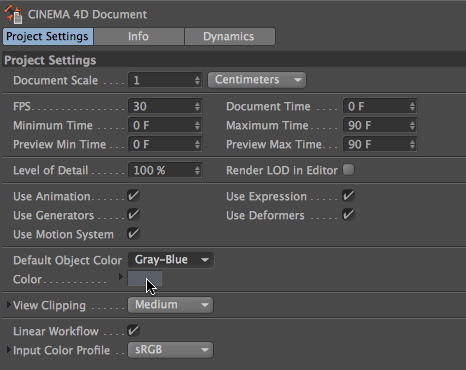Click the Preview Min Time stepper arrows
The height and width of the screenshot is (370, 466).
point(197,145)
